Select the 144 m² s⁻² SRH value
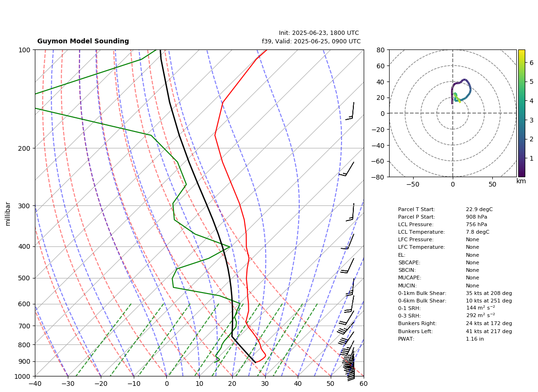The image size is (538, 392). 481,308
